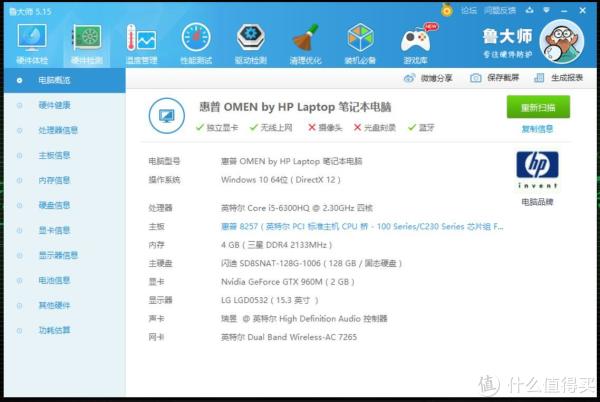Image resolution: width=600 pixels, height=402 pixels.
Task: Click the 电脑品牌 label under logo
Action: pyautogui.click(x=537, y=202)
